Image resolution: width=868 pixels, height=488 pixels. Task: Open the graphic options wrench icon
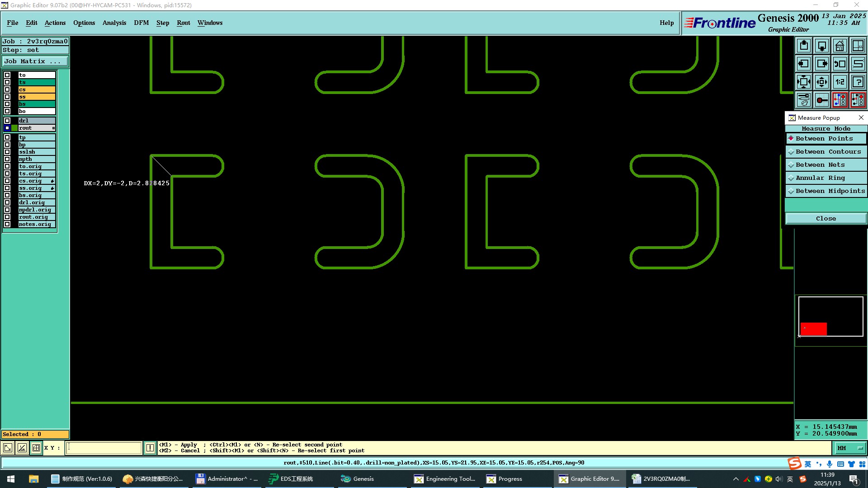(804, 100)
